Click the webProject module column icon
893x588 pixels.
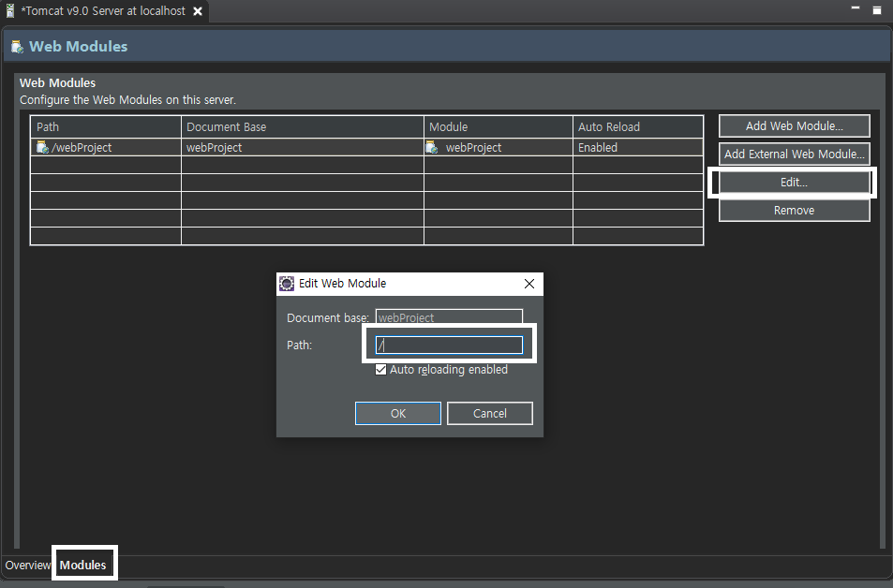432,147
